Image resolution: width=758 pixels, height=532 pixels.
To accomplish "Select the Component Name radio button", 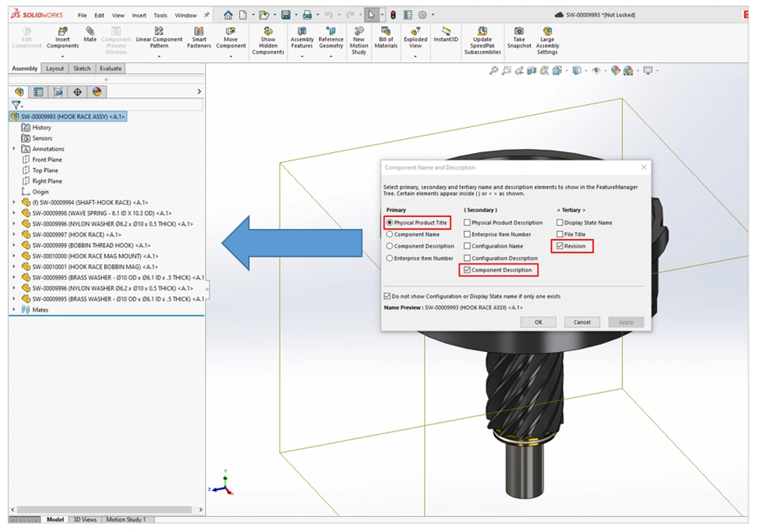I will (x=389, y=234).
